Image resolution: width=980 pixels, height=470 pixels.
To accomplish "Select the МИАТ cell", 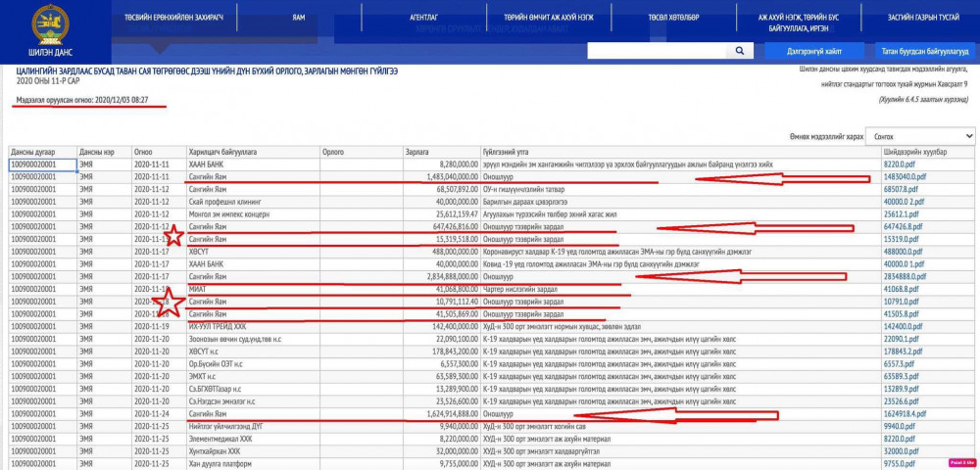I will [x=253, y=289].
